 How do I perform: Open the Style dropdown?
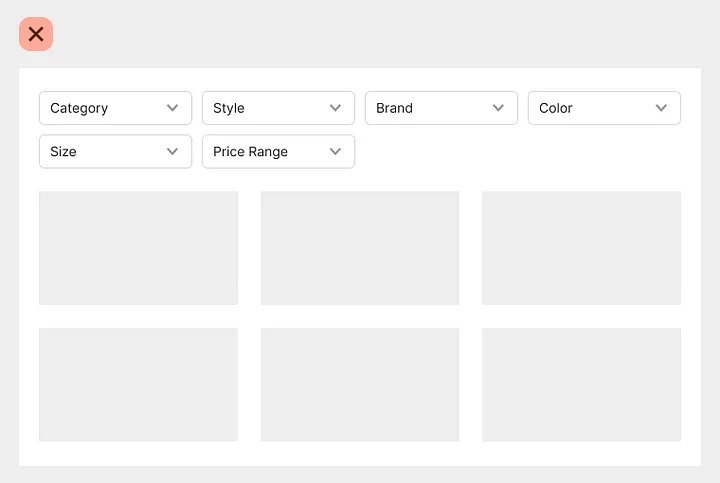point(278,108)
